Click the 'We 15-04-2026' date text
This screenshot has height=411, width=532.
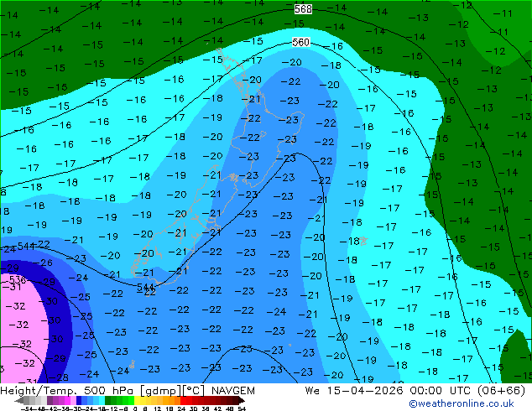click(x=354, y=391)
